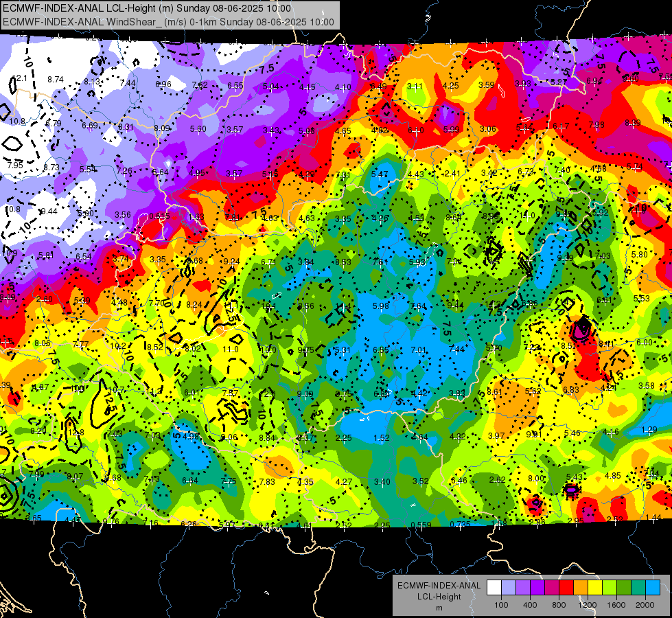Click the shear reading 6.00
This screenshot has width=672, height=618.
644,342
